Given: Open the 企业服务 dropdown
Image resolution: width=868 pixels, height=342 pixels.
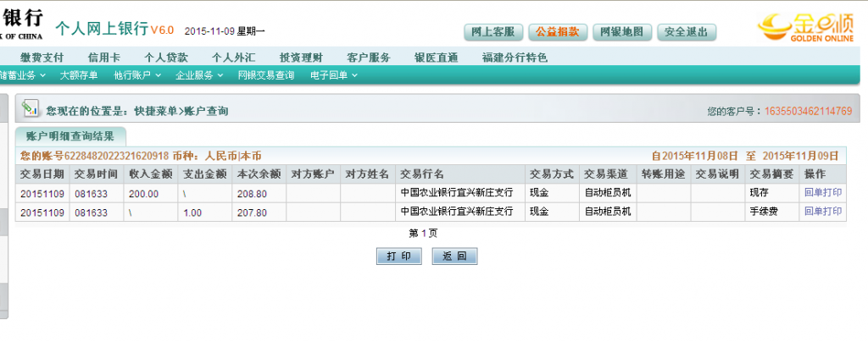Looking at the screenshot, I should [198, 75].
